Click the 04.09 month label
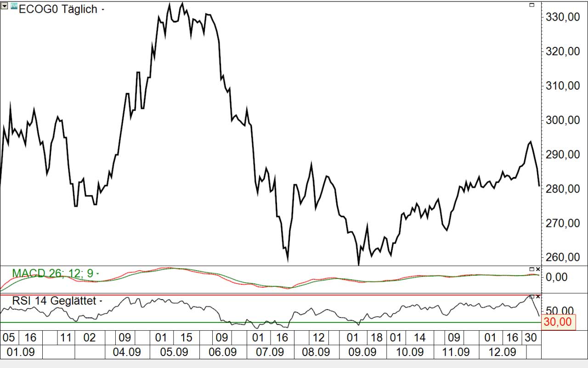588x368 pixels. coord(126,352)
